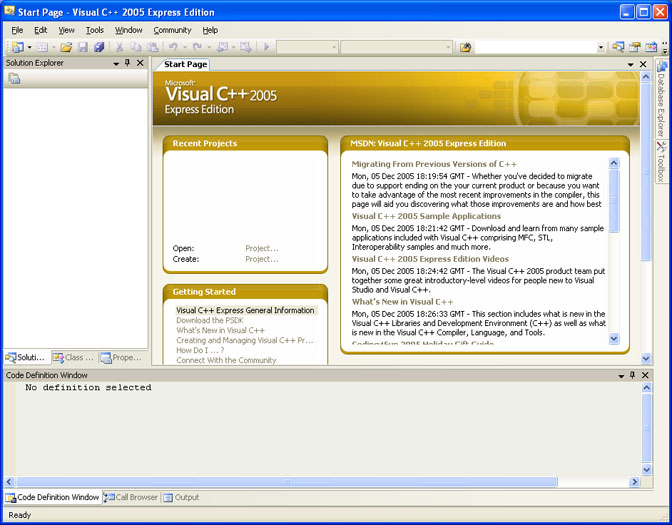
Task: Toggle auto-hide pin on Solution Explorer
Action: pos(127,63)
